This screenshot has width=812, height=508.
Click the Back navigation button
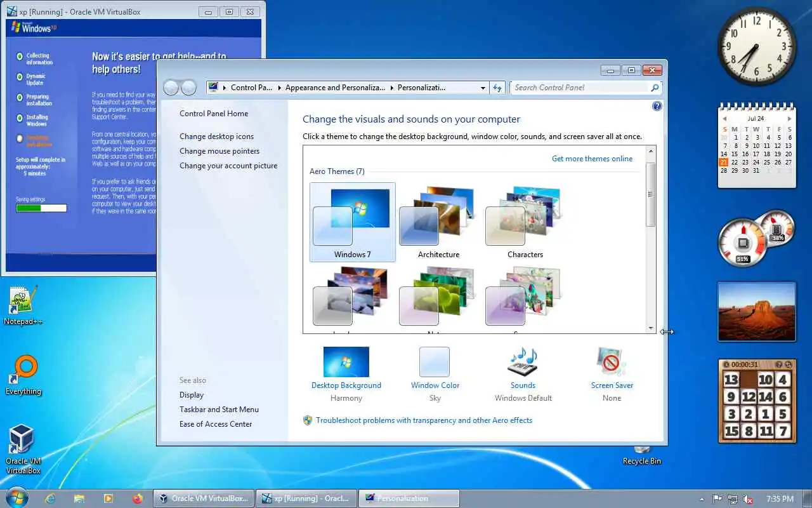[x=171, y=88]
